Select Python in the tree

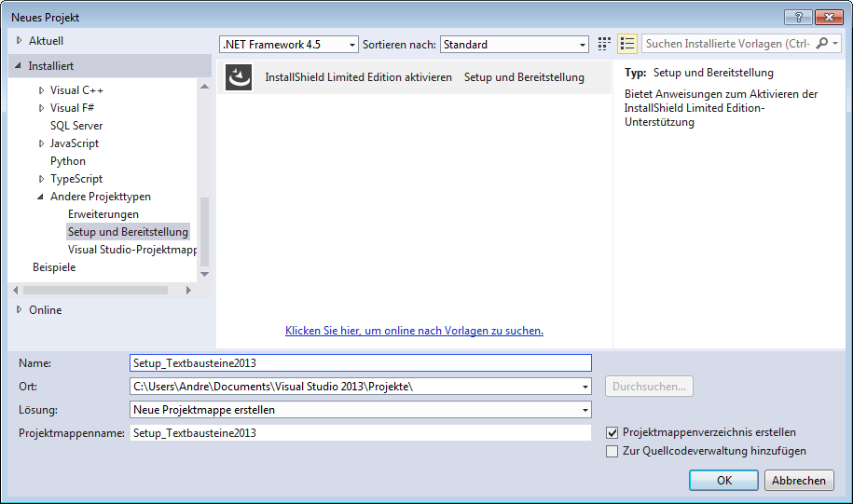click(68, 161)
